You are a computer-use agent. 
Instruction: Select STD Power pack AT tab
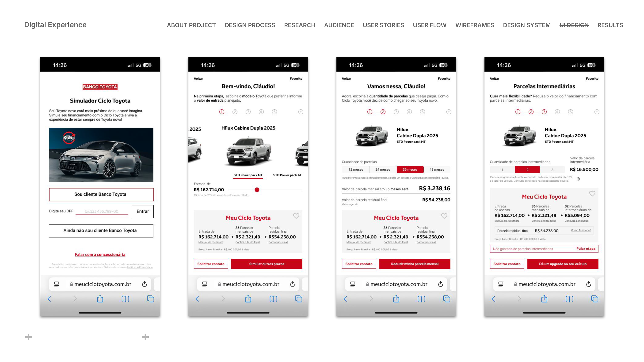[x=287, y=175]
